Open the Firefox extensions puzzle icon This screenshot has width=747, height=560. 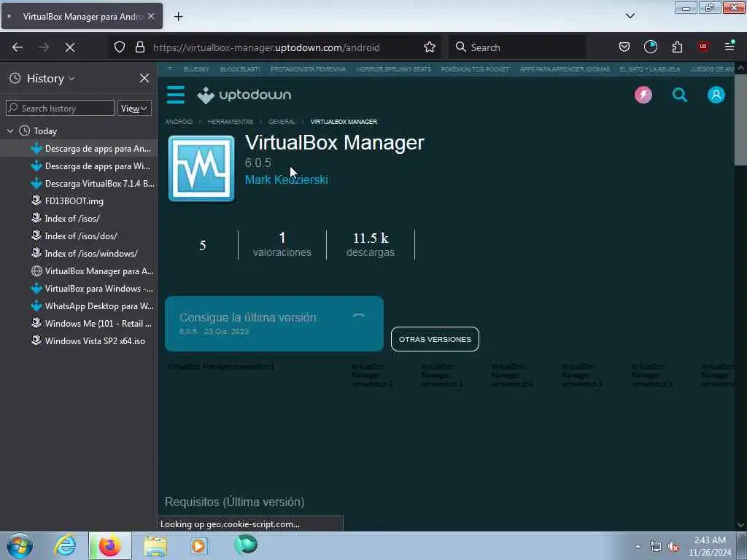[677, 47]
